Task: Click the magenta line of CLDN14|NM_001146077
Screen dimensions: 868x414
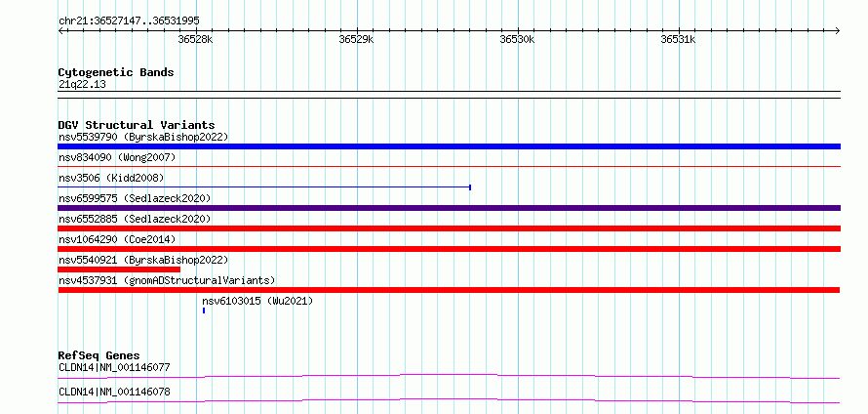Action: point(449,376)
